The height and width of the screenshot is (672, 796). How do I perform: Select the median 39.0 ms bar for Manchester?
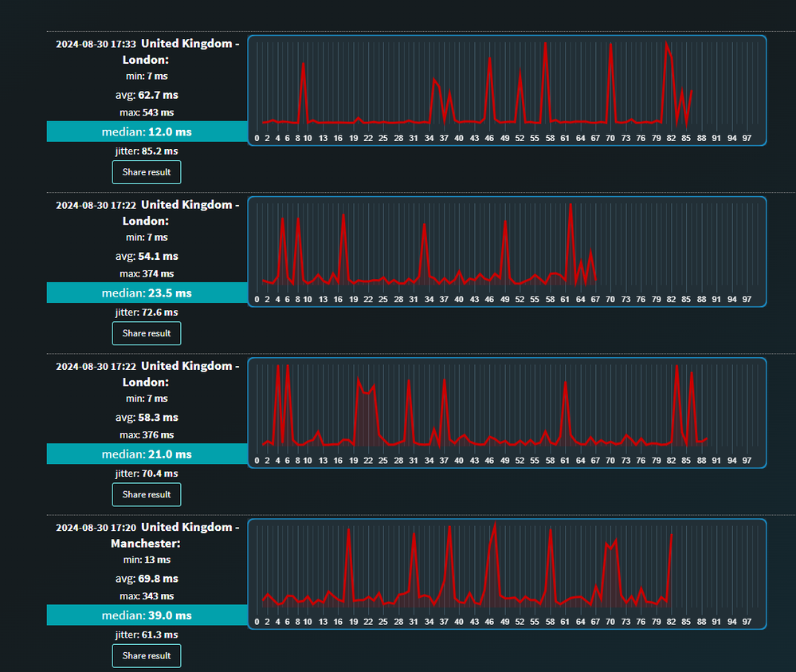pos(146,615)
